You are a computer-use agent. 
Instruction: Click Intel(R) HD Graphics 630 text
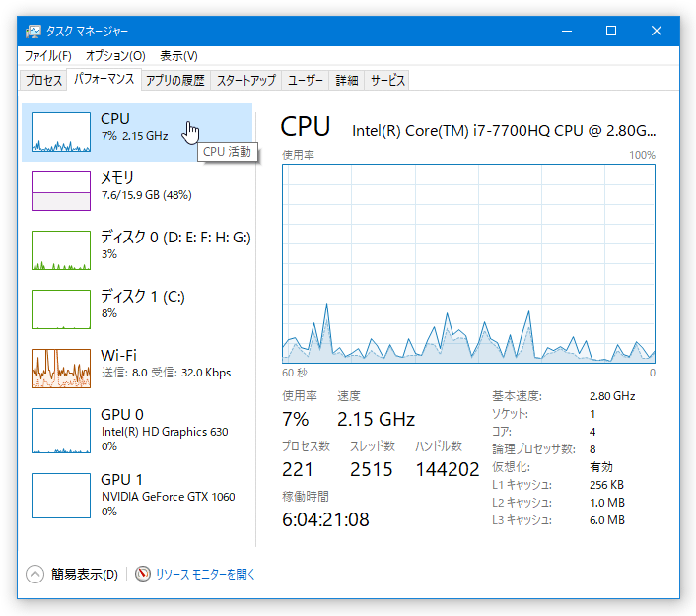point(165,432)
